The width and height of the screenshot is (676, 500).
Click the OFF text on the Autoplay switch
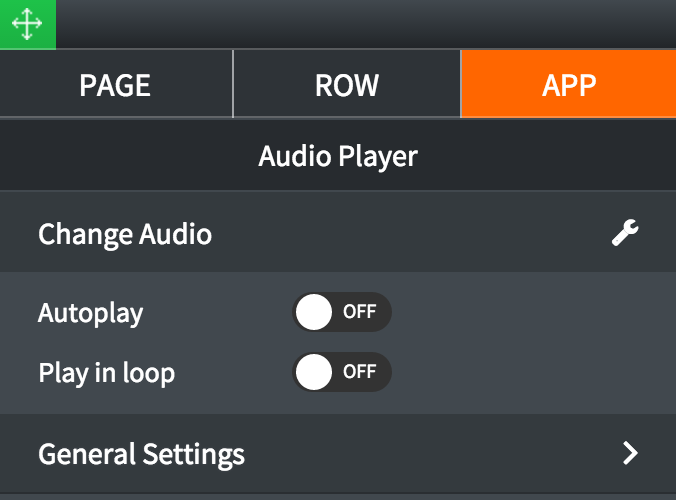click(x=360, y=312)
